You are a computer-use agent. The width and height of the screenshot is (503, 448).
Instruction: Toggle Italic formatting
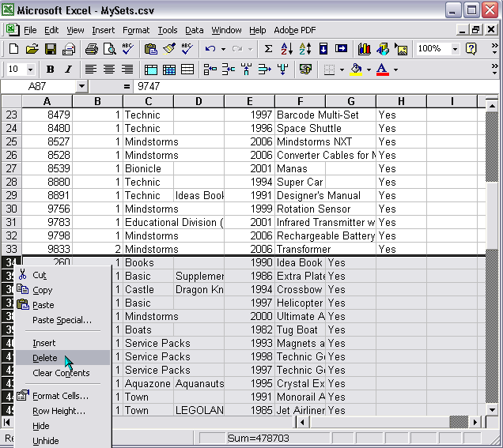(x=68, y=70)
